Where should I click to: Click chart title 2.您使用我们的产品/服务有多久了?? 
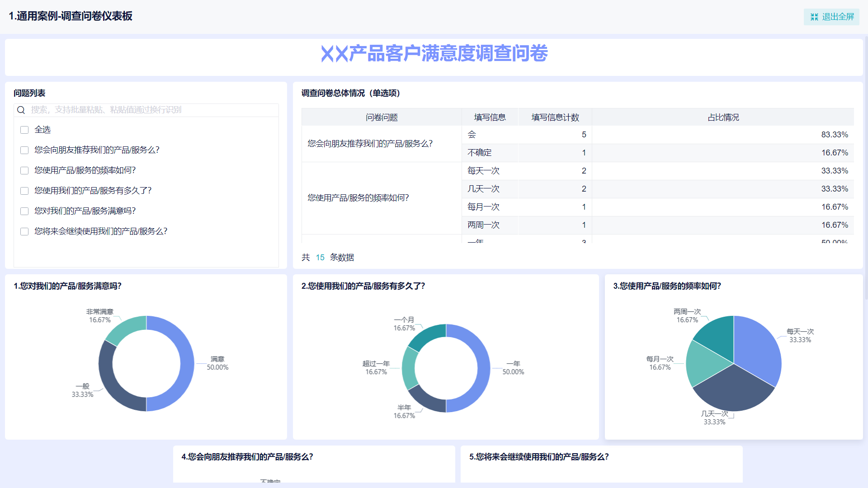363,286
